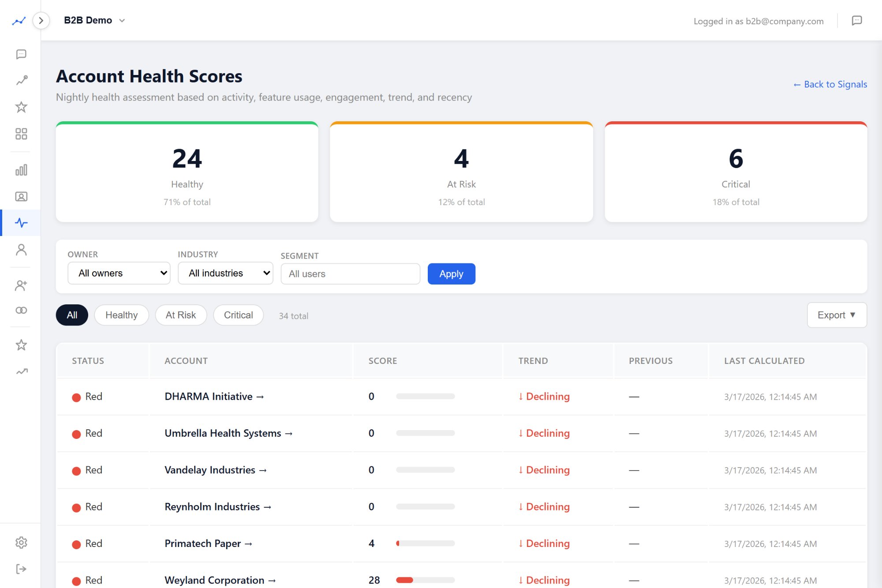
Task: Open the overlapping circles icon in the sidebar
Action: [x=21, y=310]
